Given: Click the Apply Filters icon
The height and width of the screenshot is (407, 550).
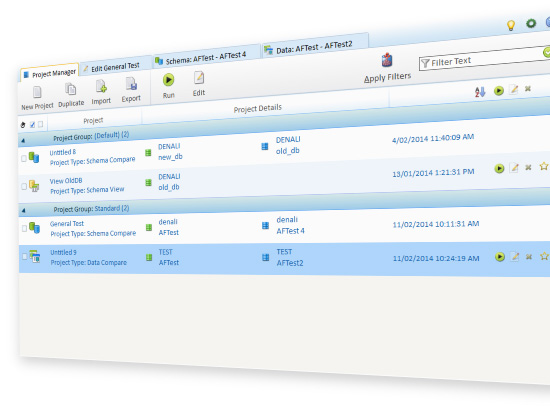Looking at the screenshot, I should coord(387,60).
